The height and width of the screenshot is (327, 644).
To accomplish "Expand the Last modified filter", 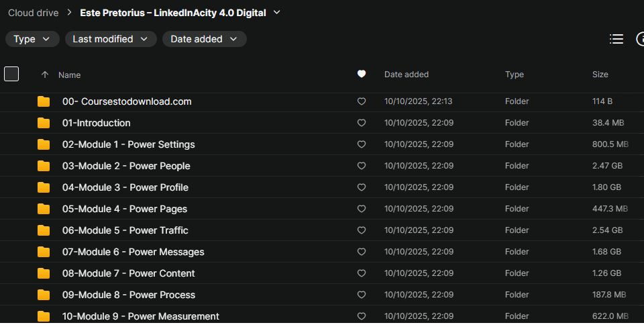I will coord(110,39).
